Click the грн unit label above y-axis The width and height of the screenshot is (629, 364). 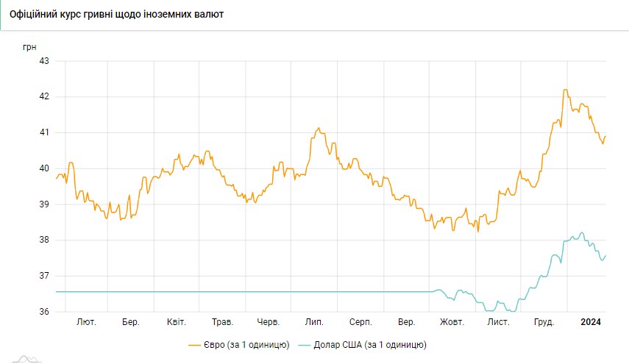(29, 46)
